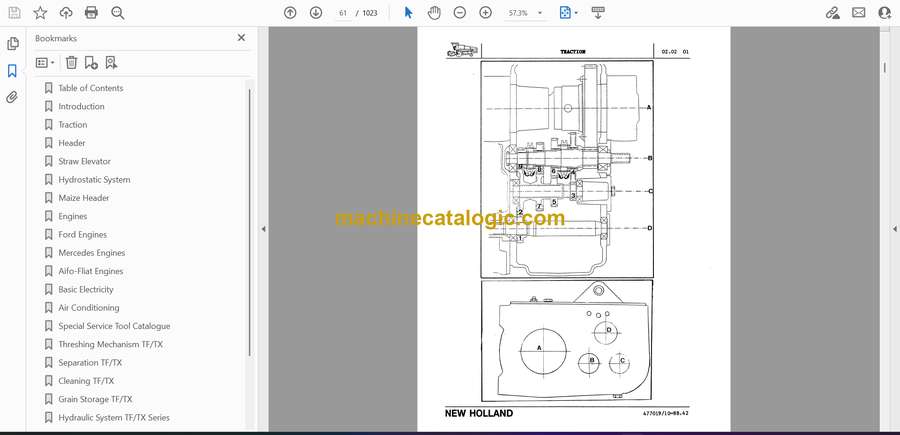Viewport: 900px width, 435px height.
Task: Click the find current bookmark icon
Action: 111,63
